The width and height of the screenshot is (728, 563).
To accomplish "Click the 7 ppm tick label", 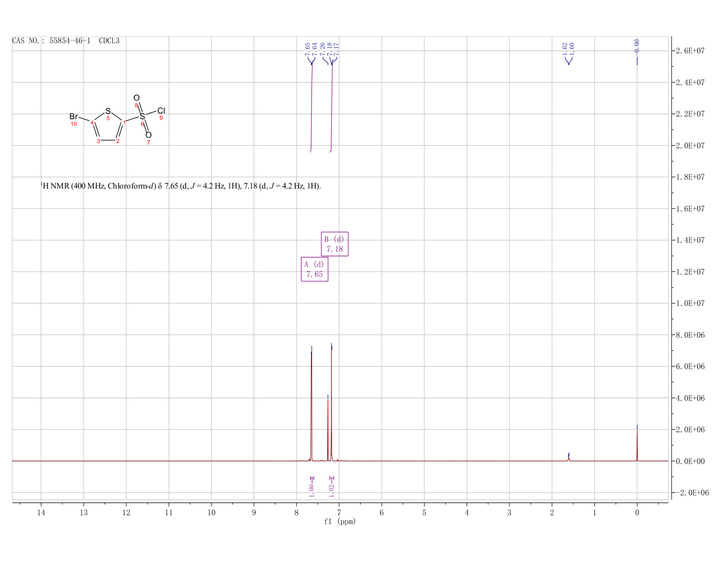I will (339, 512).
